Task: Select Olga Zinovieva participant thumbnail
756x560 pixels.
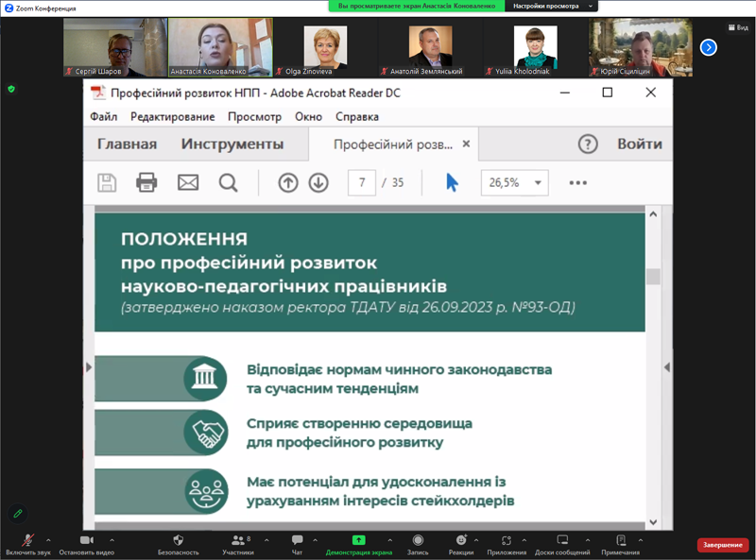Action: 325,47
